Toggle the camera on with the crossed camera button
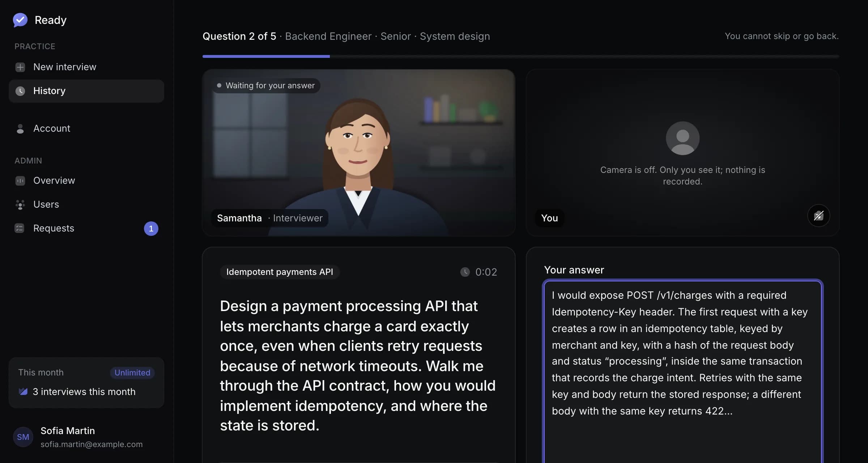868x463 pixels. pyautogui.click(x=819, y=216)
